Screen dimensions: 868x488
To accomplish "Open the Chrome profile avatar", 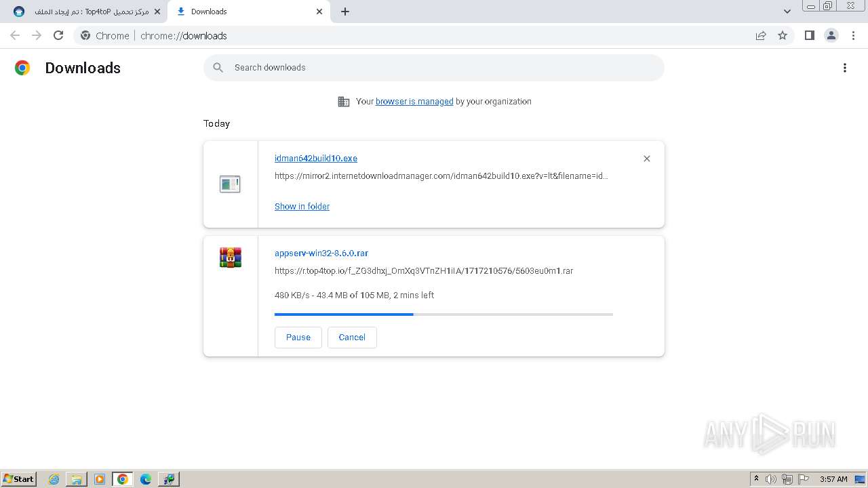I will [831, 35].
